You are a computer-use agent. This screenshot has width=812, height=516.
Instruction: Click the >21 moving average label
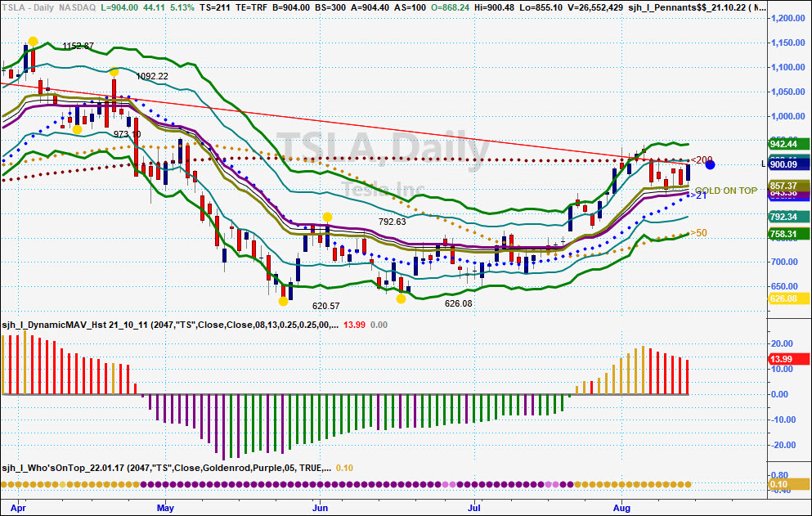(698, 195)
